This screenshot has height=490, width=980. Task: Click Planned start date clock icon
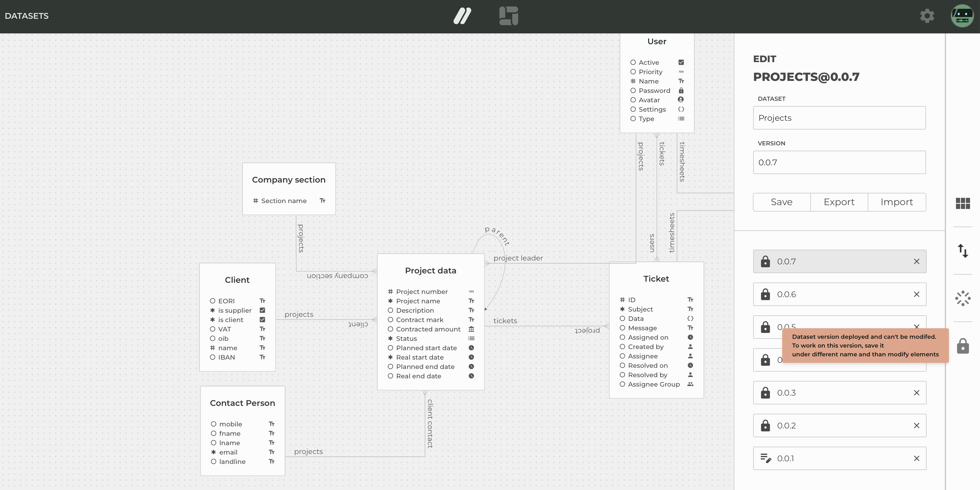pos(471,348)
